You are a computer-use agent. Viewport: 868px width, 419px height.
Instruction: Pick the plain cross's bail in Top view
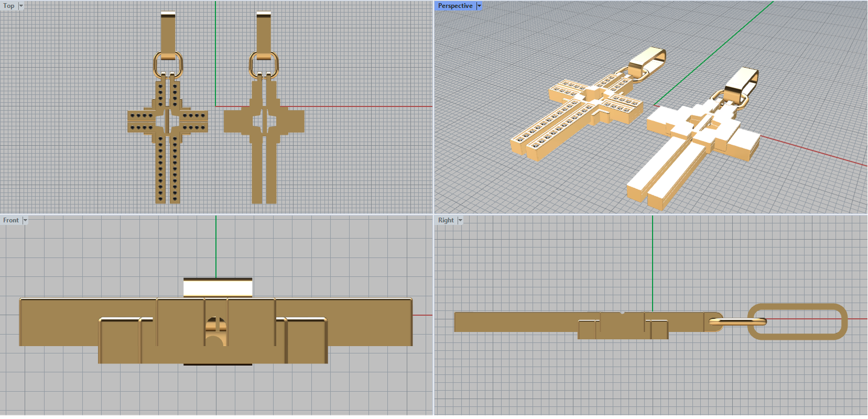[x=264, y=31]
